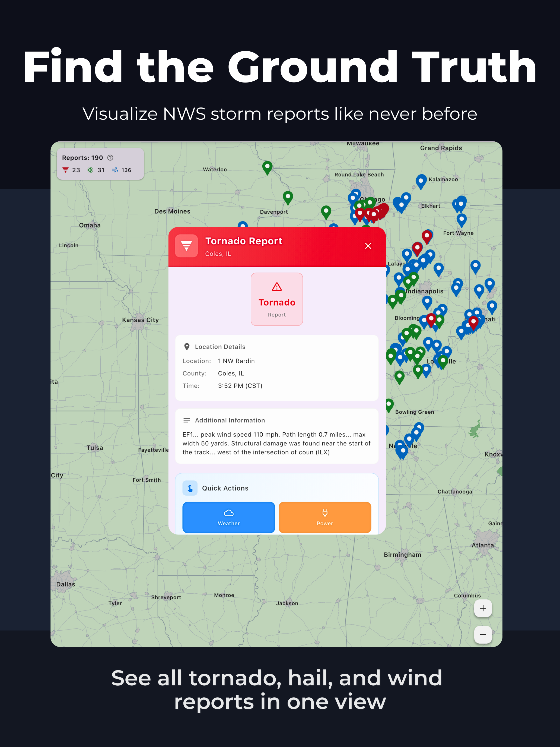The image size is (560, 747).
Task: Click the hail count '31'
Action: pyautogui.click(x=101, y=170)
